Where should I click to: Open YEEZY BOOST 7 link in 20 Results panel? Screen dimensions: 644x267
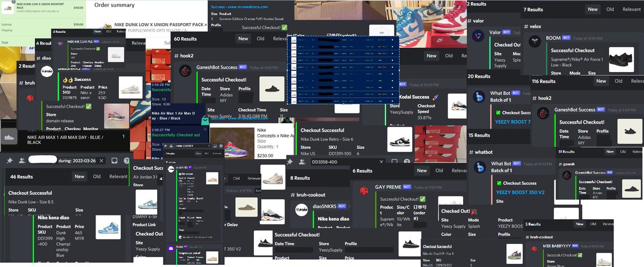[x=513, y=121]
